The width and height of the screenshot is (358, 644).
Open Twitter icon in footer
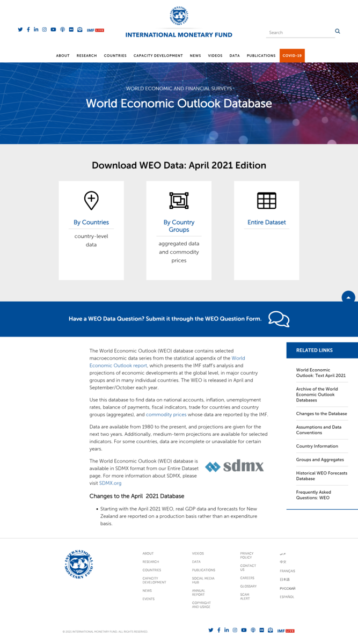click(211, 630)
